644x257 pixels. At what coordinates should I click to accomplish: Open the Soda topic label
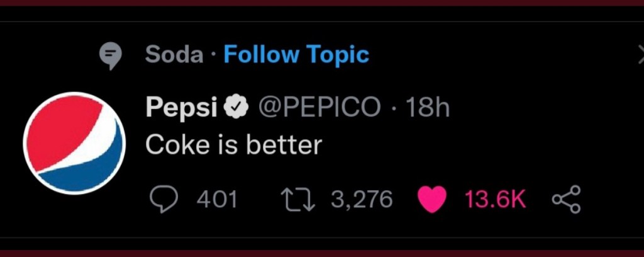tap(174, 55)
